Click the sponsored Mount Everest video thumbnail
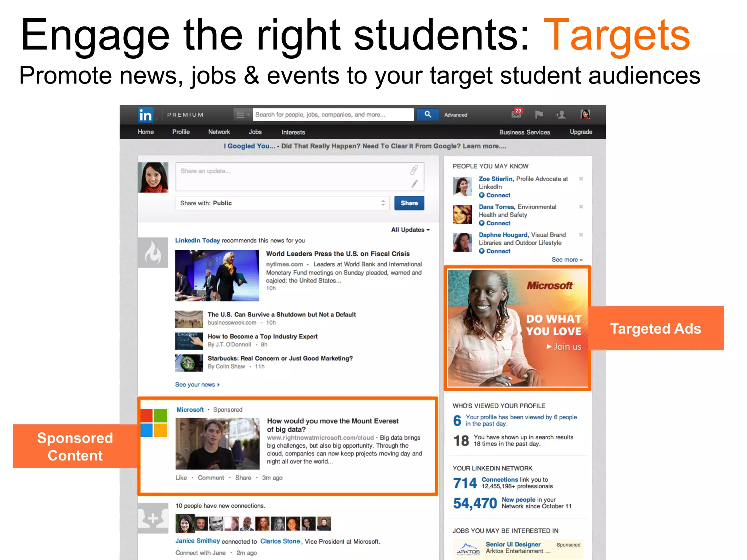 click(x=217, y=443)
